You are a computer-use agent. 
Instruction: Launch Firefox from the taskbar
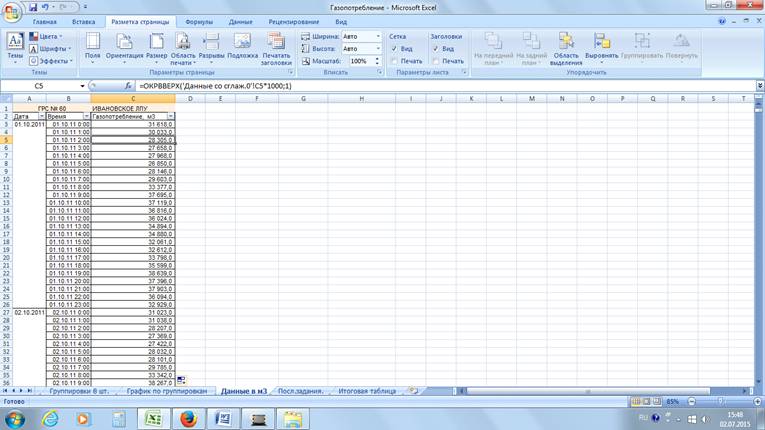tap(188, 419)
